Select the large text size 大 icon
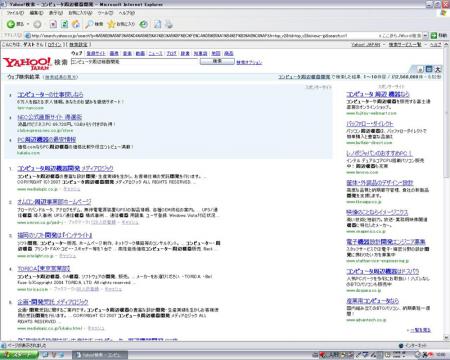Image resolution: width=450 pixels, height=360 pixels. 438,69
